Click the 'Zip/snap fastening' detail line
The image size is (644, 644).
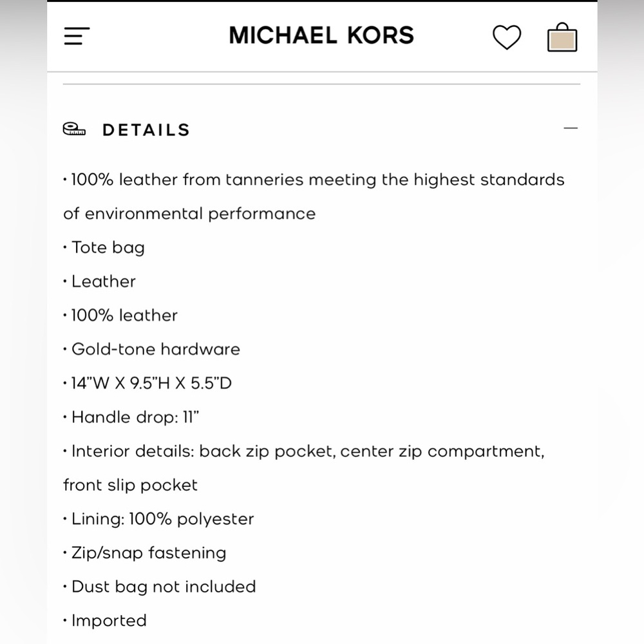[x=144, y=553]
